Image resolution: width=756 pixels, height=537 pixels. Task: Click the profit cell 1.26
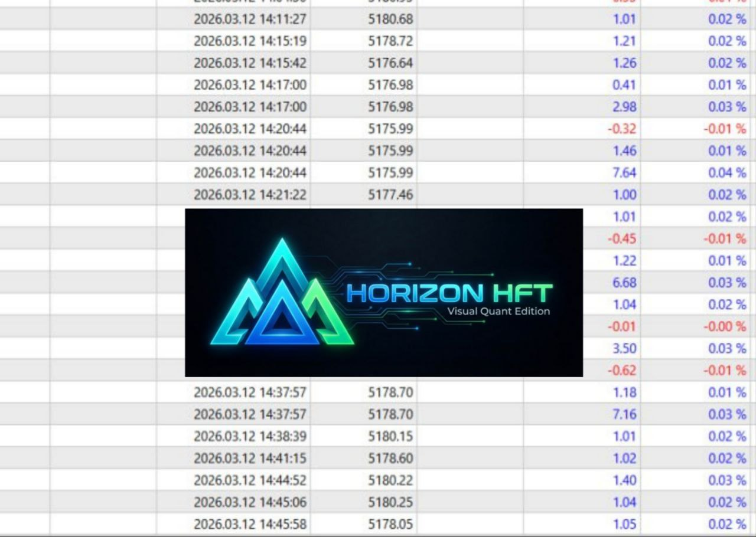624,63
